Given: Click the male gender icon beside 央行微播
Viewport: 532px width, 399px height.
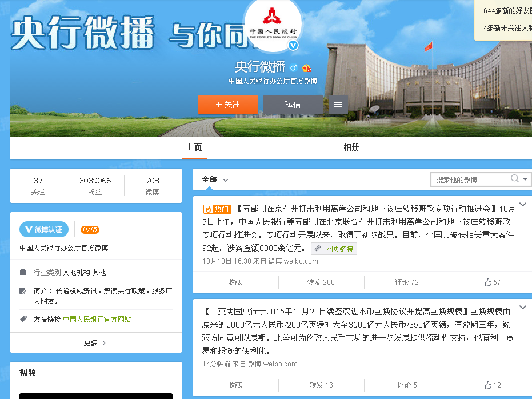Looking at the screenshot, I should [x=294, y=67].
